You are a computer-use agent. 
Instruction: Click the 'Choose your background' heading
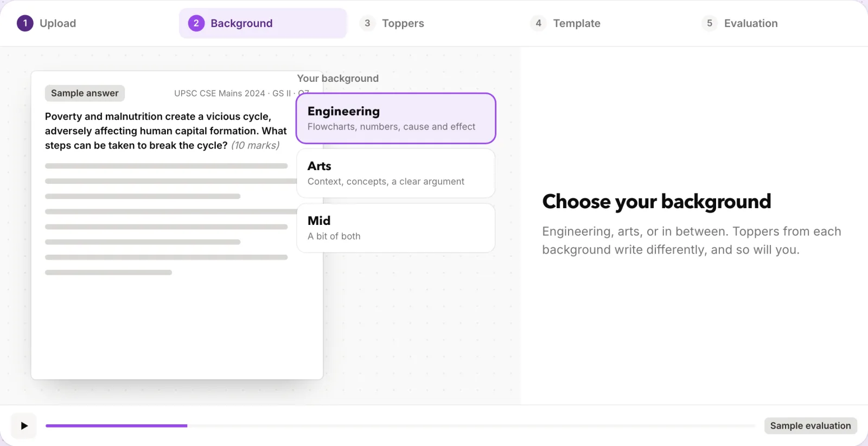point(656,202)
